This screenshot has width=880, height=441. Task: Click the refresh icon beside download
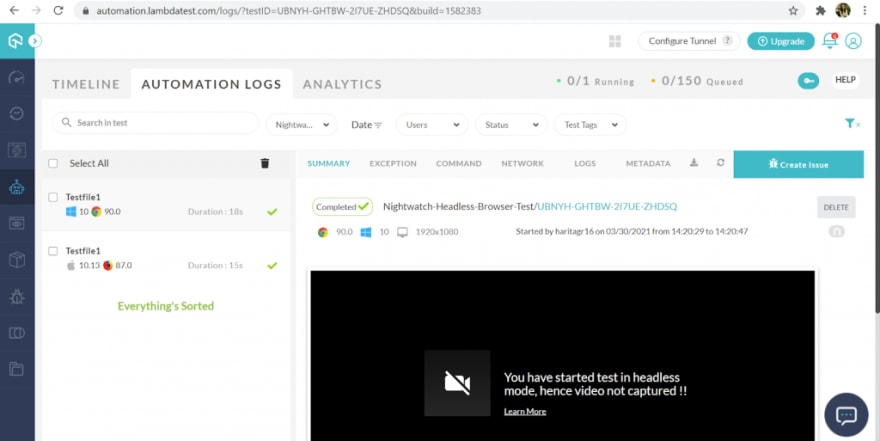pos(721,163)
